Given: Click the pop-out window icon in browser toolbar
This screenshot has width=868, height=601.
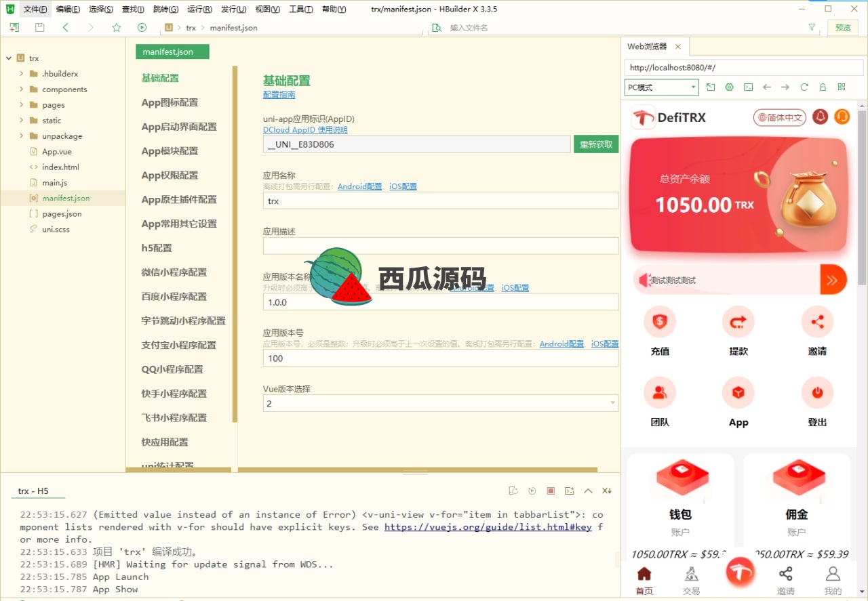Looking at the screenshot, I should (711, 87).
